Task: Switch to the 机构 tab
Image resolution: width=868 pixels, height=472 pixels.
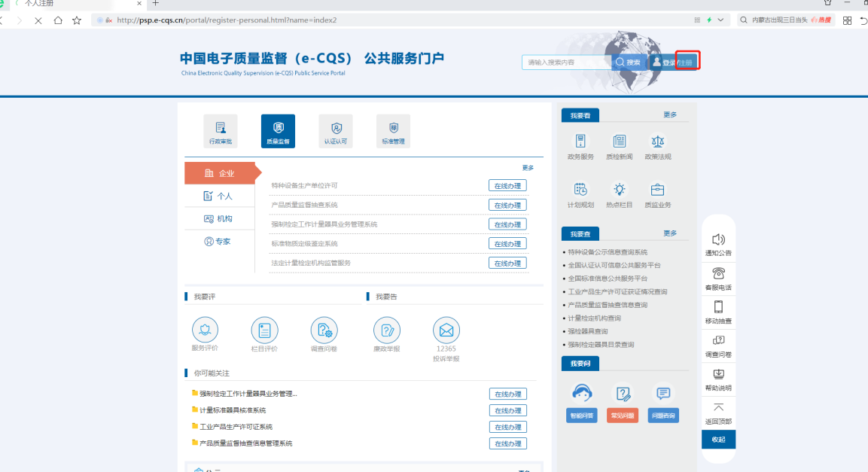Action: [x=220, y=218]
